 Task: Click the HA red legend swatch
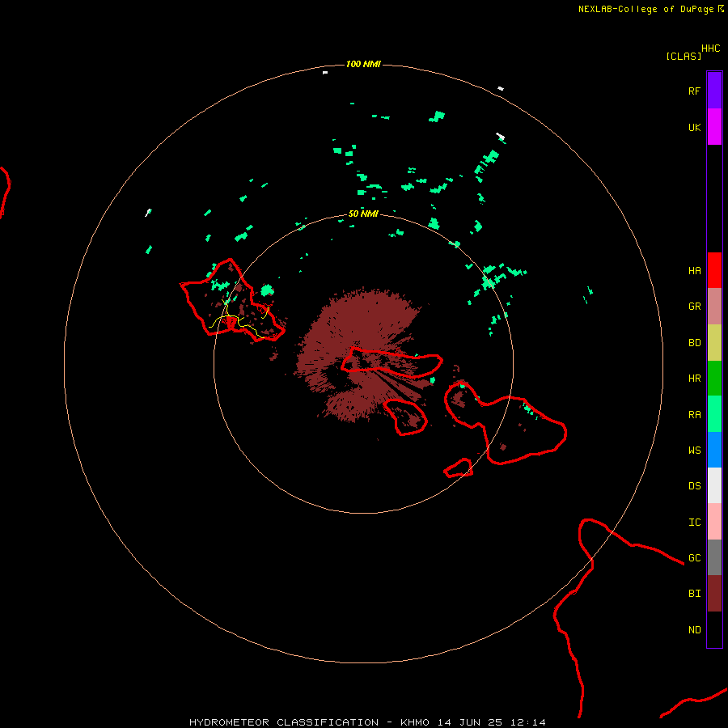714,270
